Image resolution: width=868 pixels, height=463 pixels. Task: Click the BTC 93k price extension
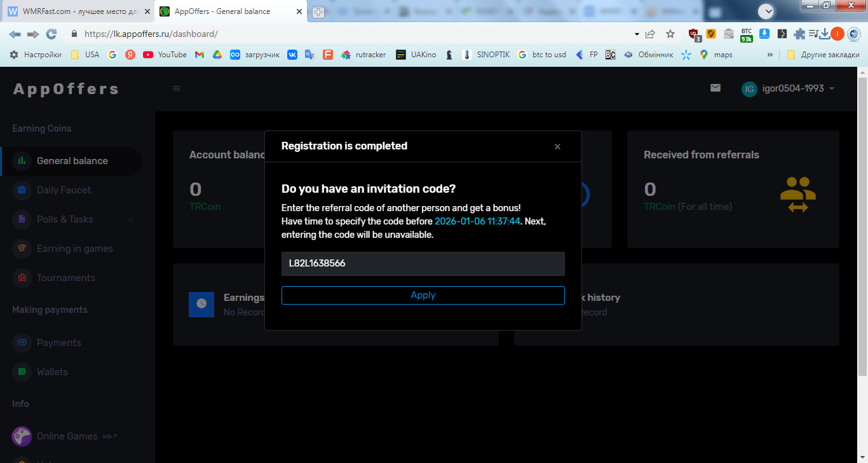click(x=747, y=35)
